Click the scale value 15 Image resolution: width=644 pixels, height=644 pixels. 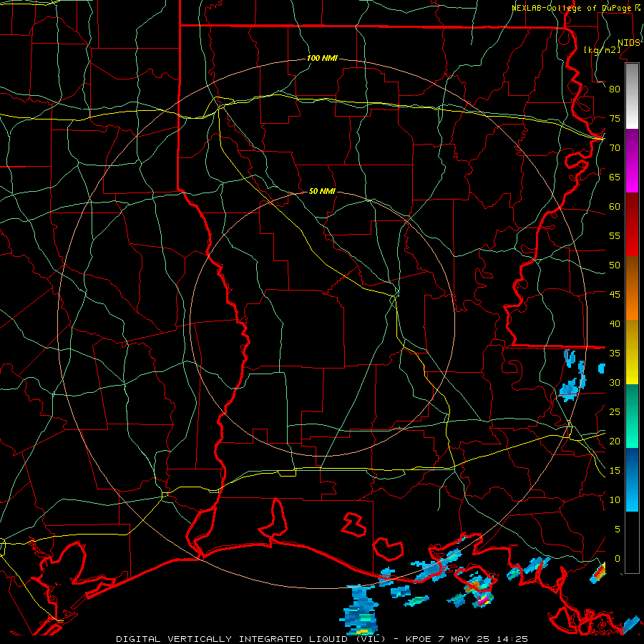click(615, 471)
